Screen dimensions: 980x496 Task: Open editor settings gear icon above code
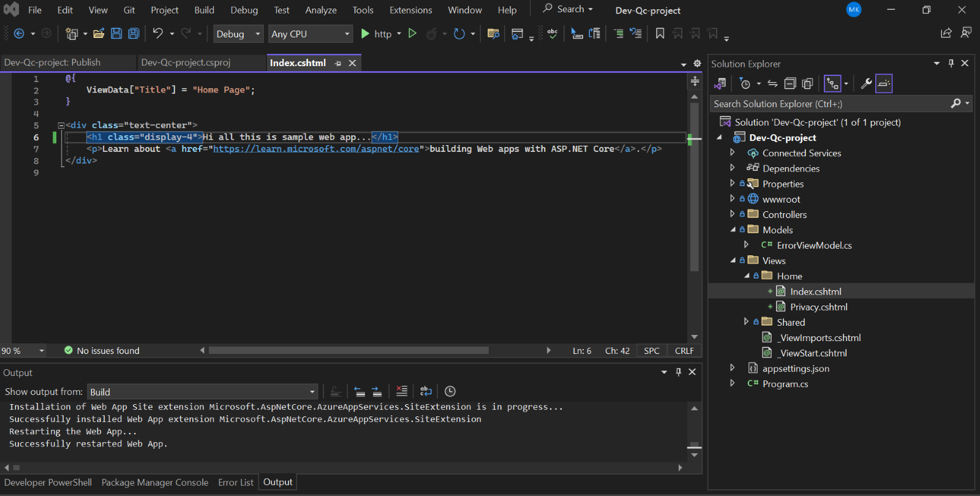coord(697,64)
